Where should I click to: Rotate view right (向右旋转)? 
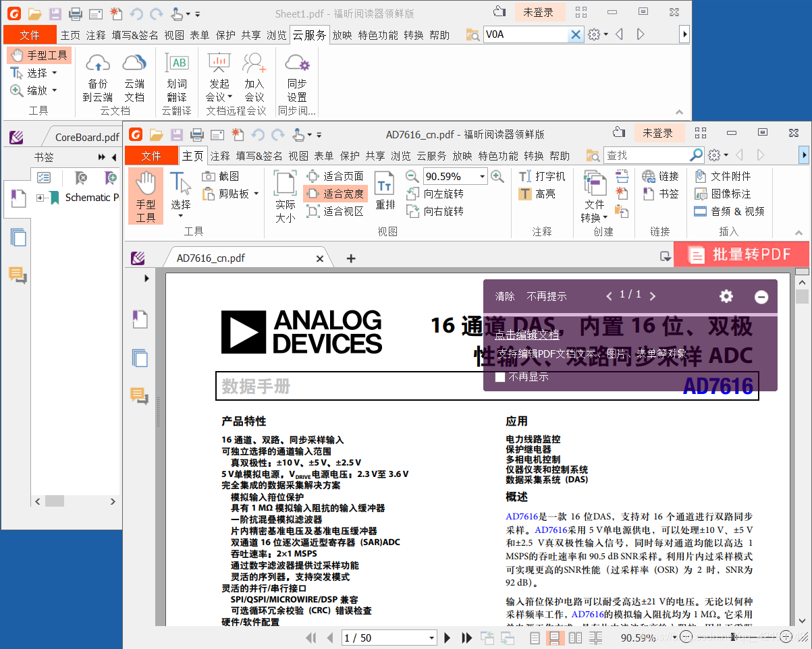click(435, 211)
